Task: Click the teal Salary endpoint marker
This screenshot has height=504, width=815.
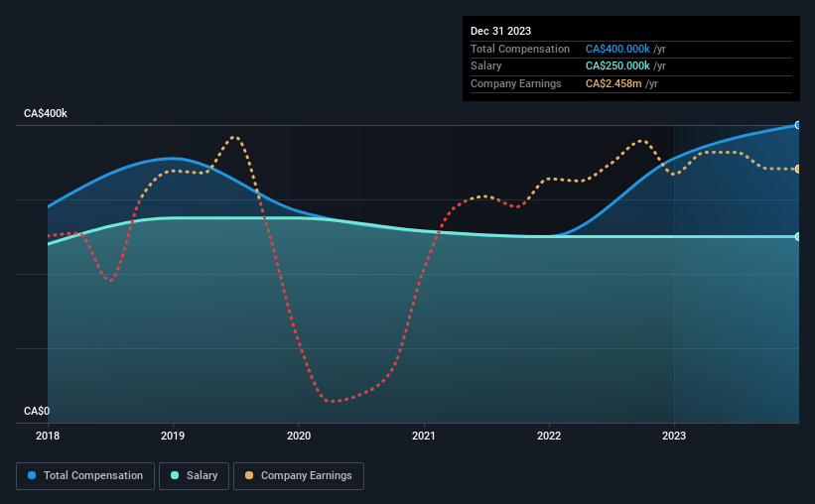Action: 798,236
